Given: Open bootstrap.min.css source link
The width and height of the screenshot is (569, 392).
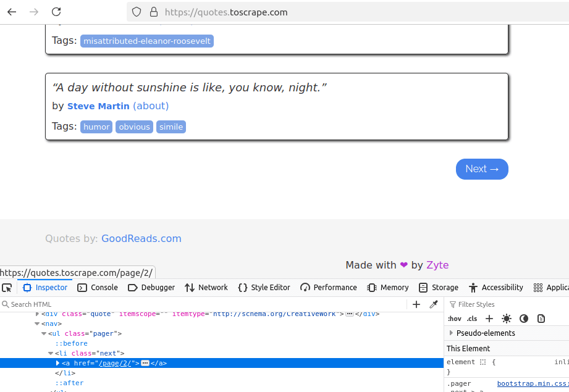Looking at the screenshot, I should point(533,383).
